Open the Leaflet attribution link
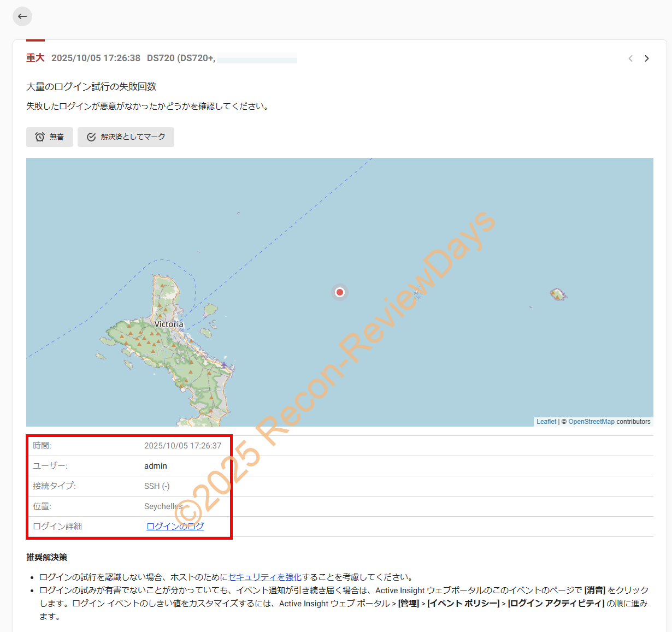Image resolution: width=672 pixels, height=632 pixels. pyautogui.click(x=546, y=422)
